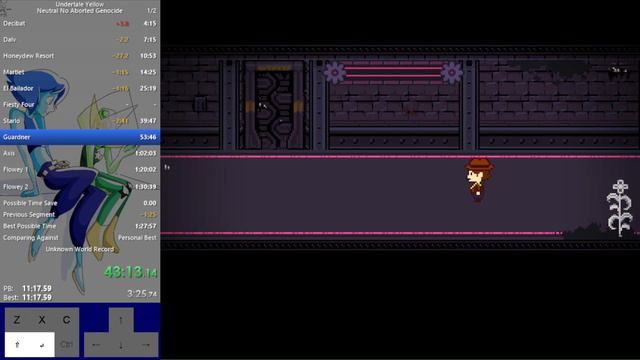Click the 1:02:03 Axis split time

(x=145, y=153)
